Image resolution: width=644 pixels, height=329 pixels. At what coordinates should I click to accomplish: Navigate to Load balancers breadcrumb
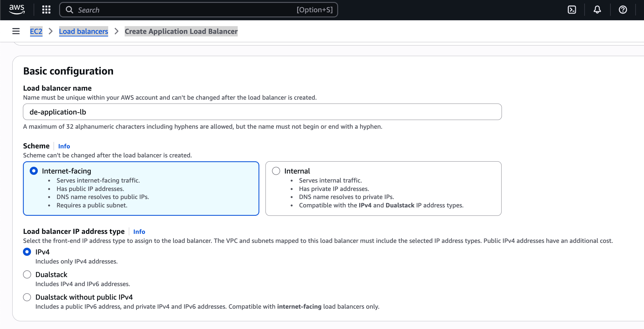[83, 31]
